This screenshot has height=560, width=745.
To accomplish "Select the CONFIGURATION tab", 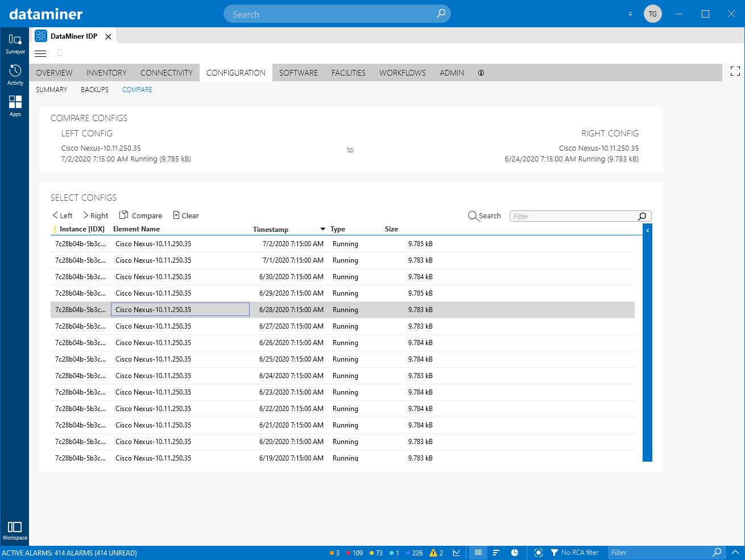I will [236, 73].
